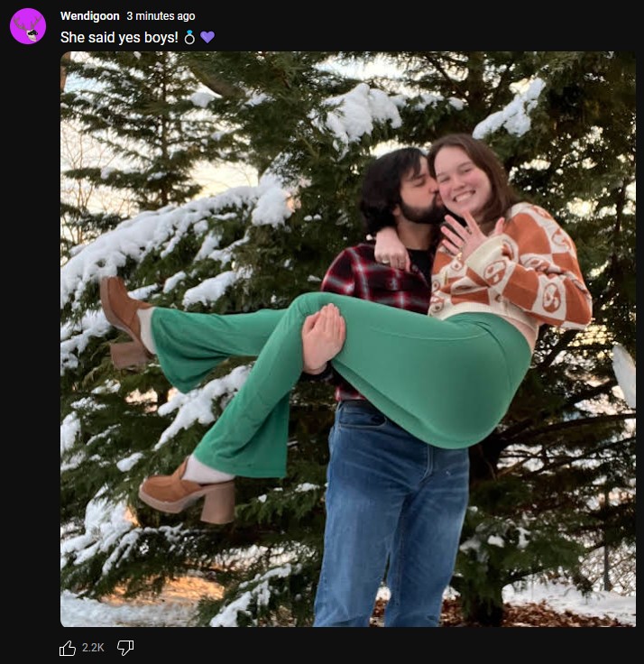
Task: Open Wendigoon's purple deer-skull avatar
Action: pyautogui.click(x=28, y=26)
